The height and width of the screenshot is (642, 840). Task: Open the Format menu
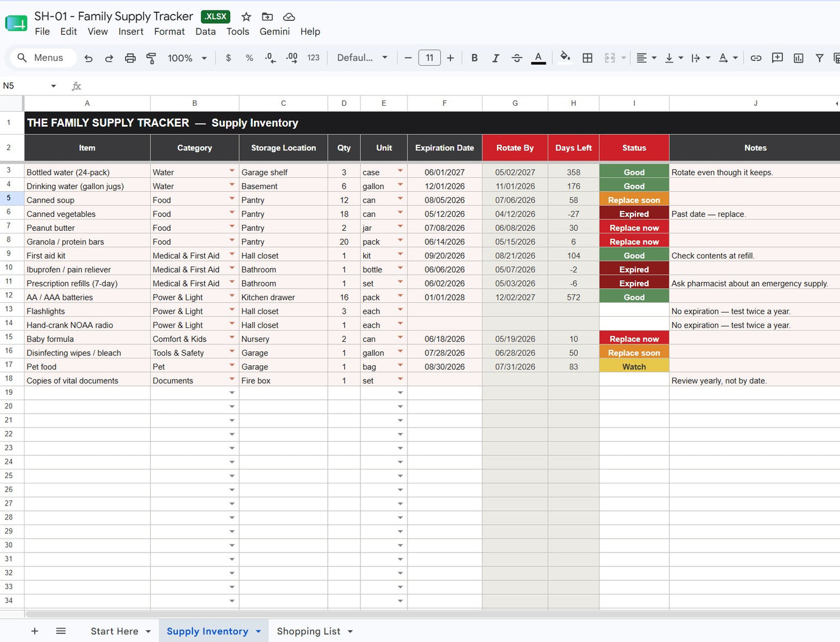[169, 32]
